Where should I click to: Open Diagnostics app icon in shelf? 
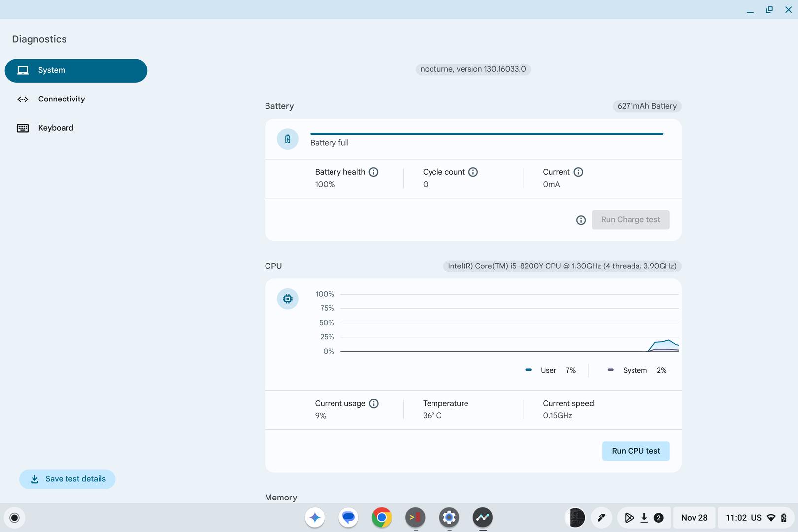(482, 517)
